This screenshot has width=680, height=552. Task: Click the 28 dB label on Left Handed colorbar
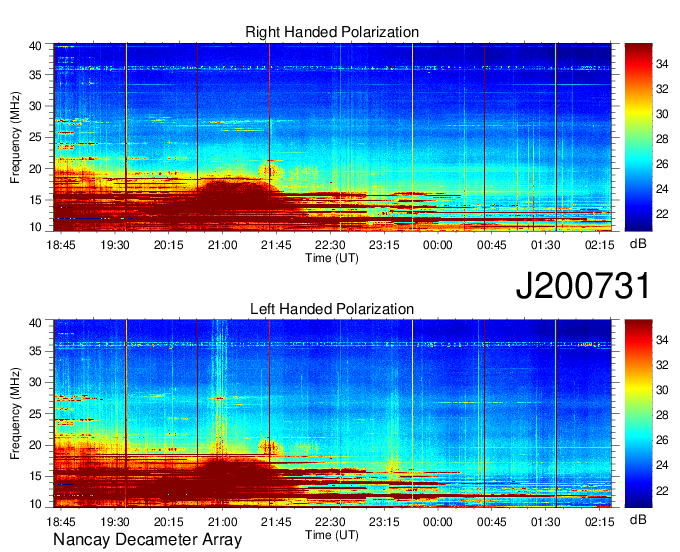tap(662, 415)
